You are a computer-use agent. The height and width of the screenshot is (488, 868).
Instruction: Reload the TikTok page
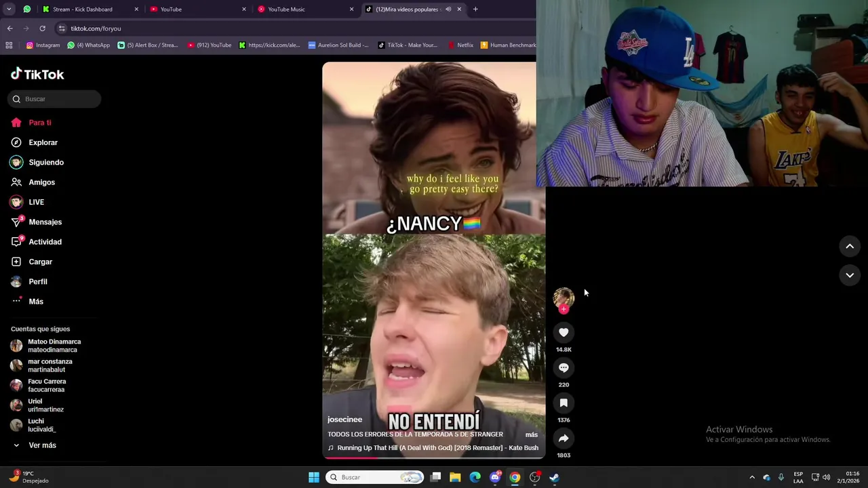(x=42, y=28)
